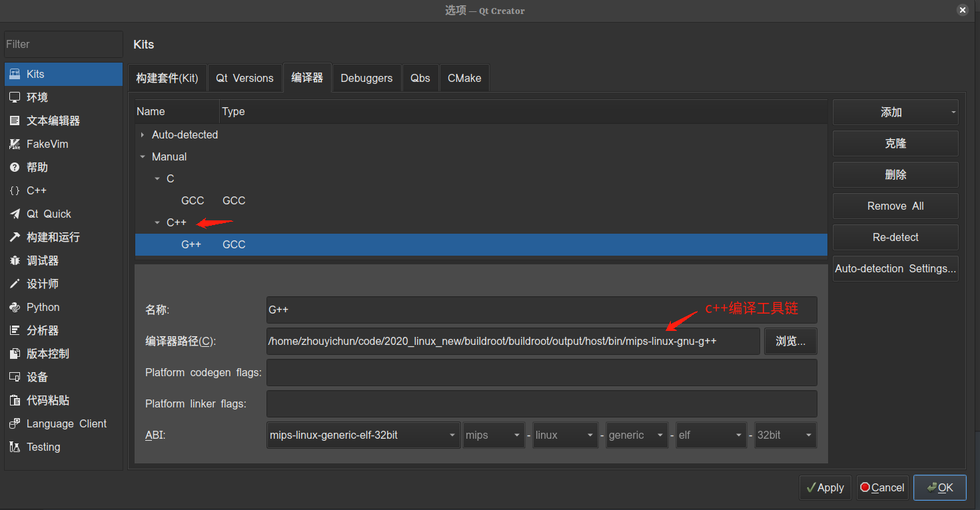980x510 pixels.
Task: Open the 设计师 pencil icon
Action: pyautogui.click(x=15, y=284)
